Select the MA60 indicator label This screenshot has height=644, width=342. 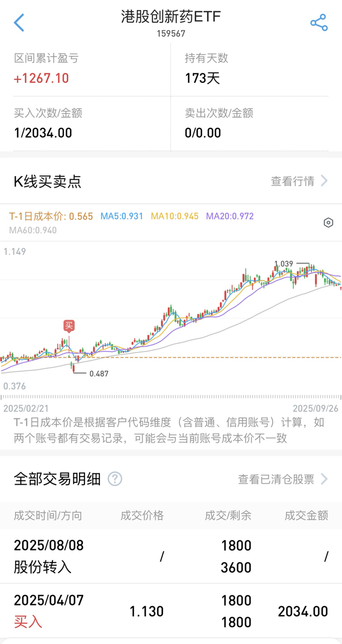pos(33,231)
